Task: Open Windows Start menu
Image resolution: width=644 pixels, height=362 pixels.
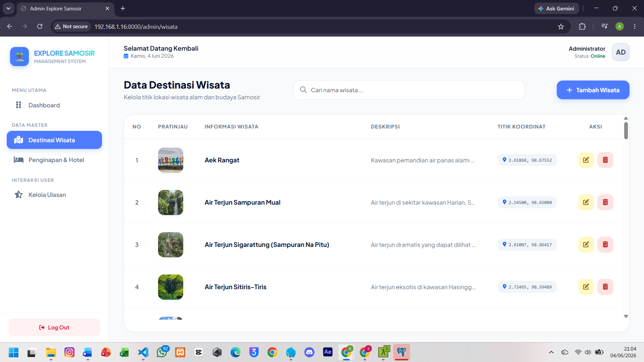Action: point(13,352)
